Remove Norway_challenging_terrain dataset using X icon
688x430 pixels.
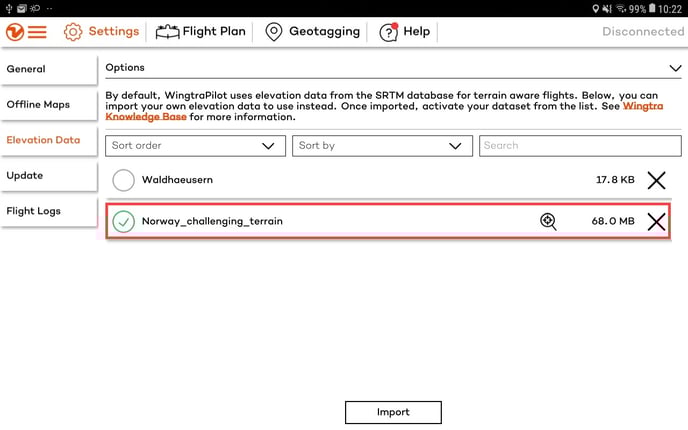click(656, 222)
